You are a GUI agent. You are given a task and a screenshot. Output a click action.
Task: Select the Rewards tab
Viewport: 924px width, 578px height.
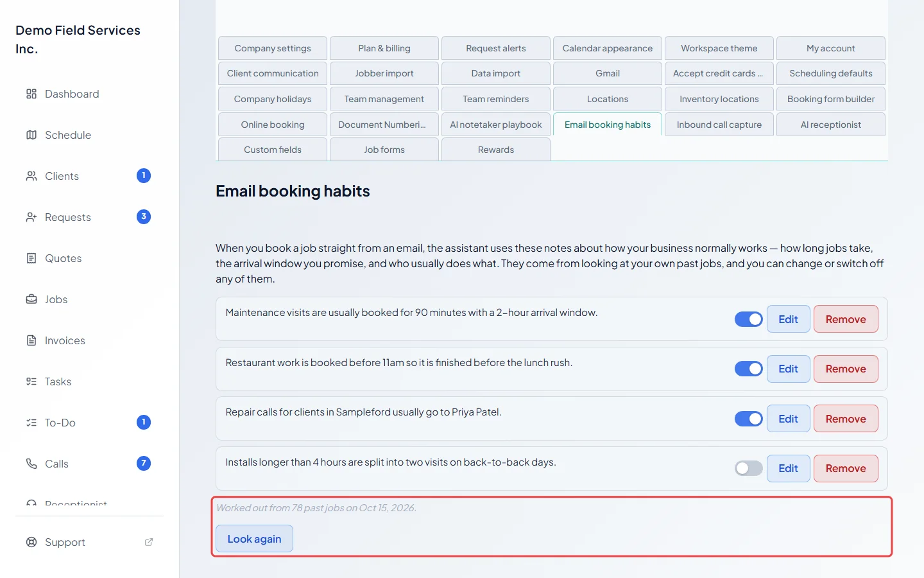[496, 150]
